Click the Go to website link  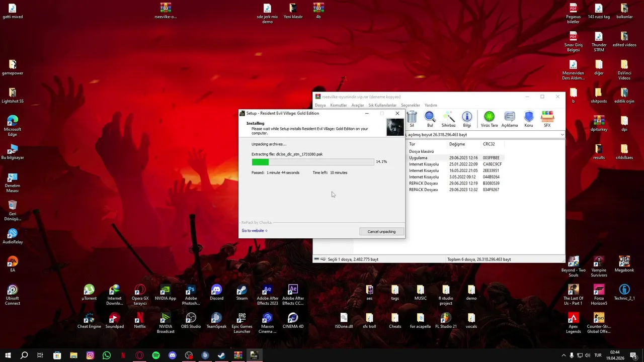[255, 231]
